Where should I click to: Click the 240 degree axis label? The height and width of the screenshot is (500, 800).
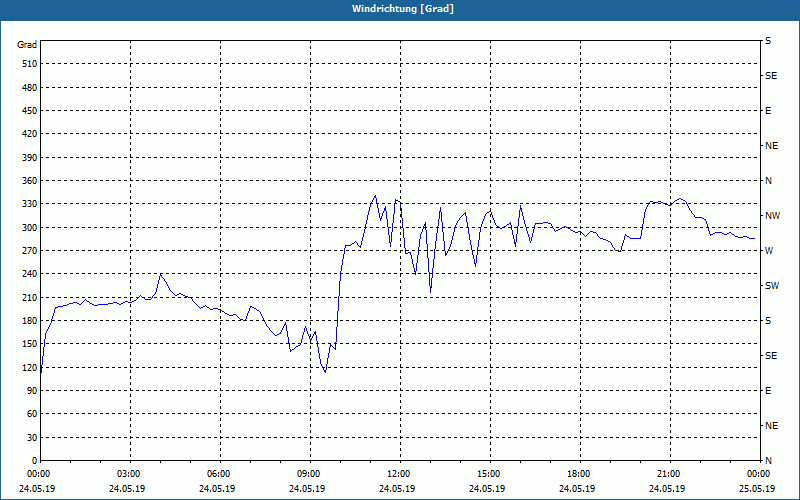[x=30, y=274]
